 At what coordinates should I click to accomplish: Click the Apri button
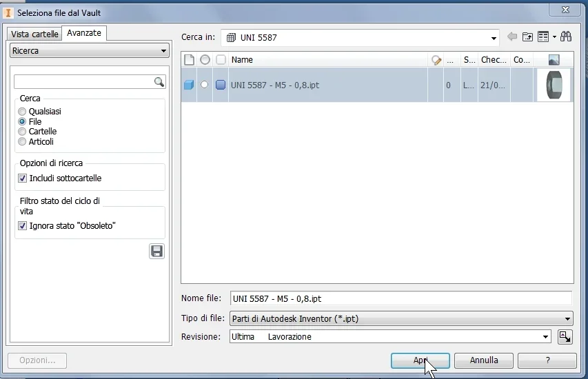click(420, 360)
